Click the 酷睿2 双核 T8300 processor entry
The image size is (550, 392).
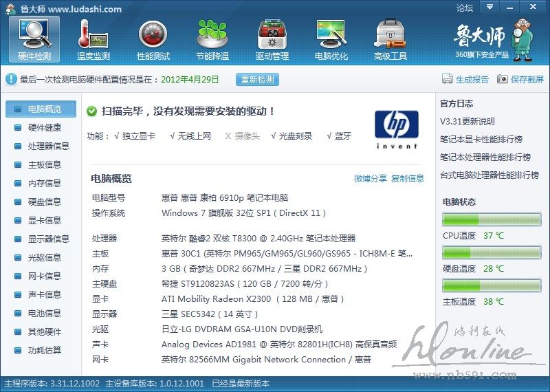point(258,239)
